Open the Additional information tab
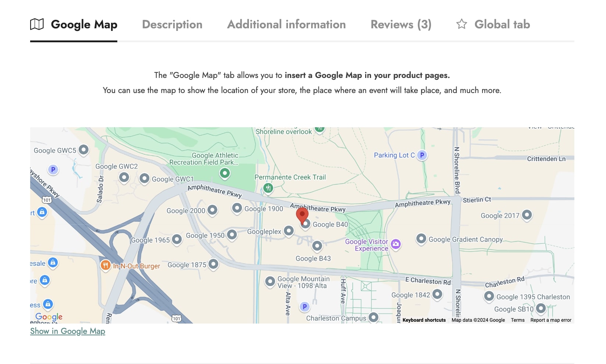Screen dimensions: 606x364 point(286,24)
